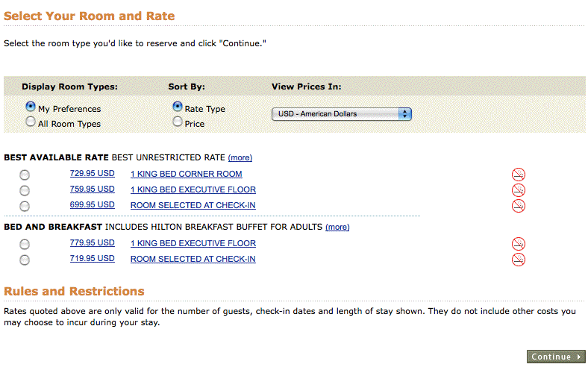Viewport: 588px width, 370px height.
Task: Click the no-smoking icon for 779.95 breakfast rate
Action: 518,244
